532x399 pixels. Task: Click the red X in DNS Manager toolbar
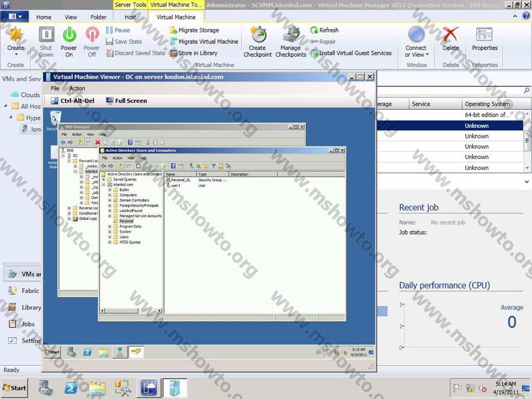[x=98, y=142]
